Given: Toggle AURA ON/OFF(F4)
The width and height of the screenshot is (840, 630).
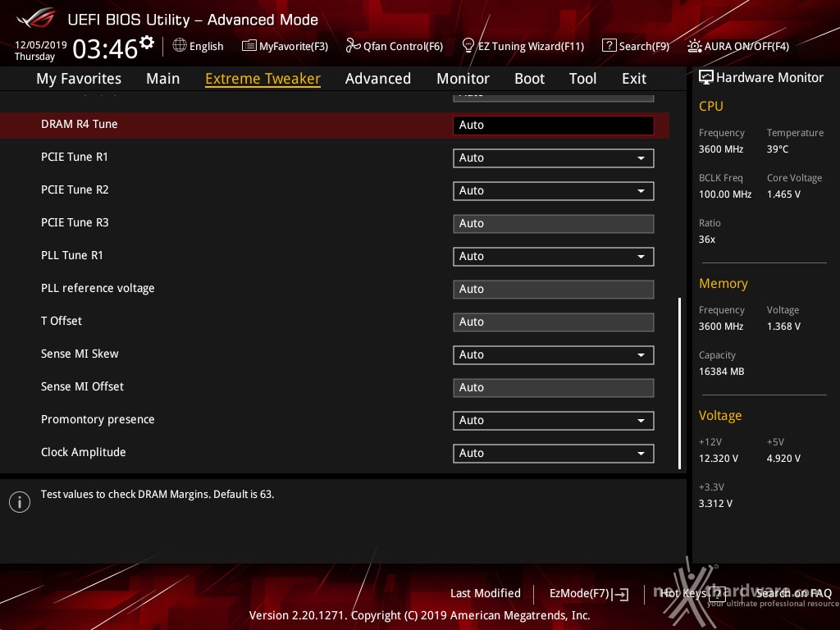Looking at the screenshot, I should (746, 46).
